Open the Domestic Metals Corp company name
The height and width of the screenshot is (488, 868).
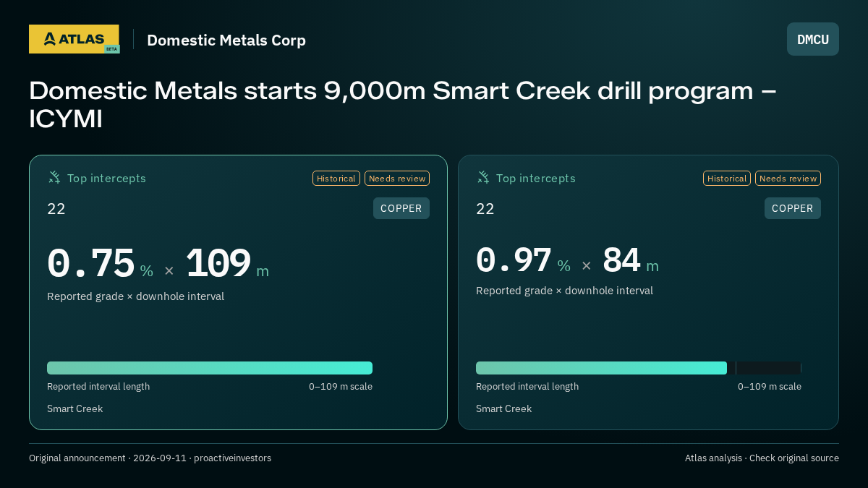tap(226, 40)
